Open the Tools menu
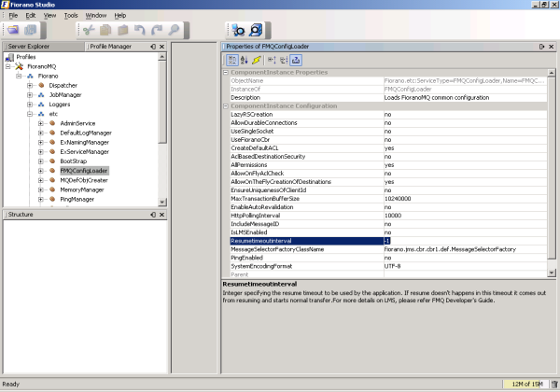This screenshot has width=560, height=392. (71, 15)
